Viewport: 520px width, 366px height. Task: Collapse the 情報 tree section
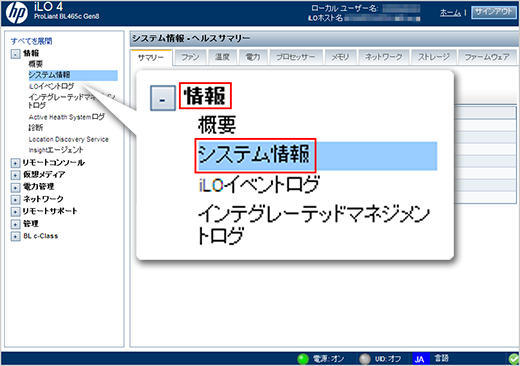15,54
